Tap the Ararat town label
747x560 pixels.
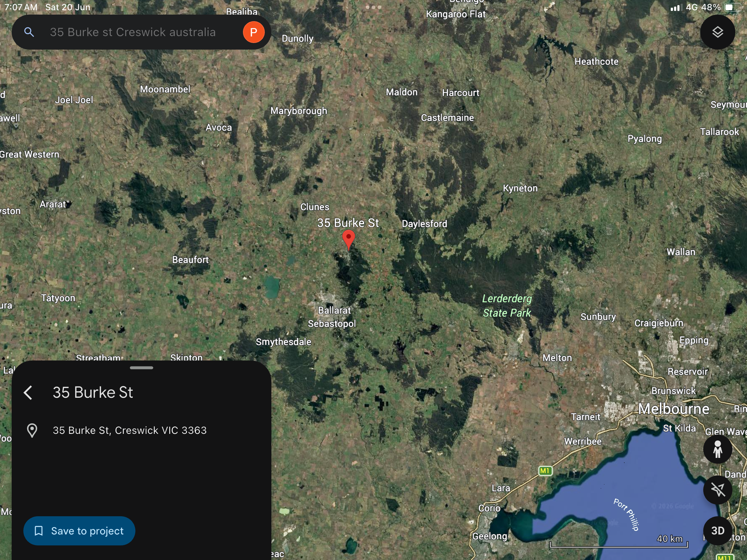point(53,204)
